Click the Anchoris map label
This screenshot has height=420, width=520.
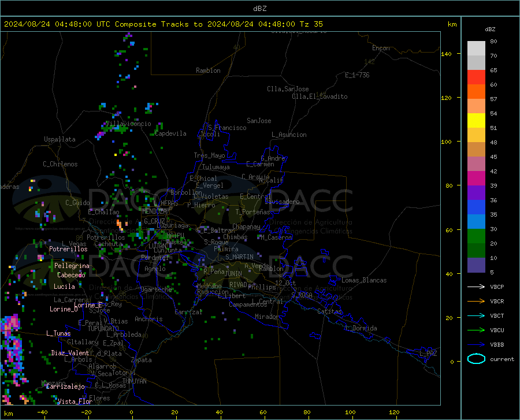(x=148, y=319)
